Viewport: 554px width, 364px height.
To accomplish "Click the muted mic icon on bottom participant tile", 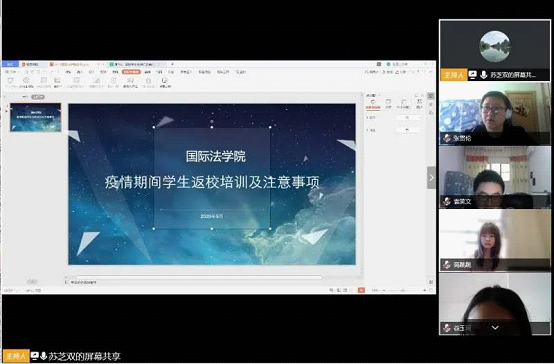I will [x=447, y=328].
